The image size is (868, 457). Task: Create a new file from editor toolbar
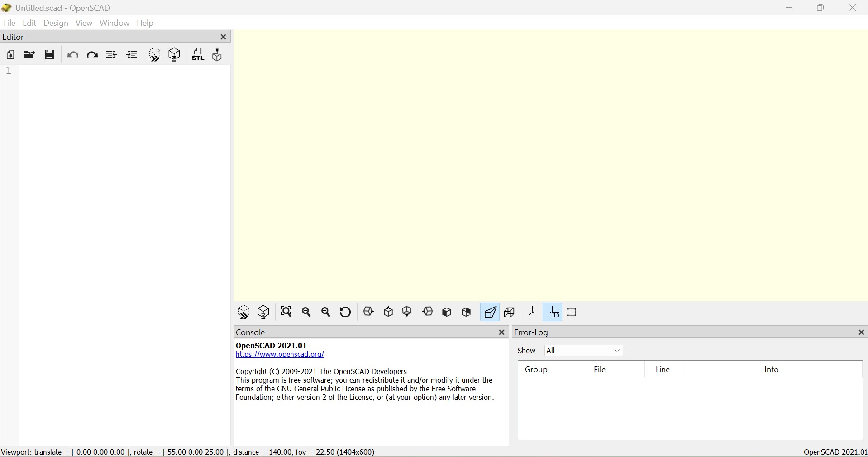click(10, 55)
